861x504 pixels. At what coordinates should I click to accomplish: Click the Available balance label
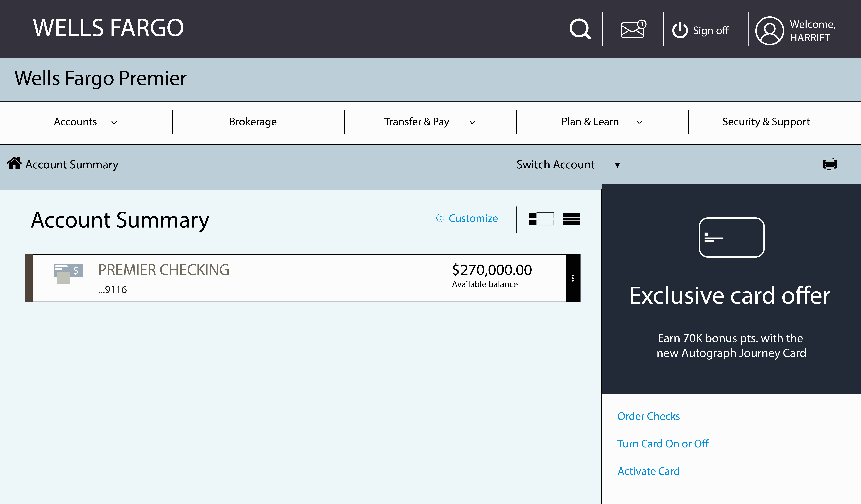coord(485,284)
